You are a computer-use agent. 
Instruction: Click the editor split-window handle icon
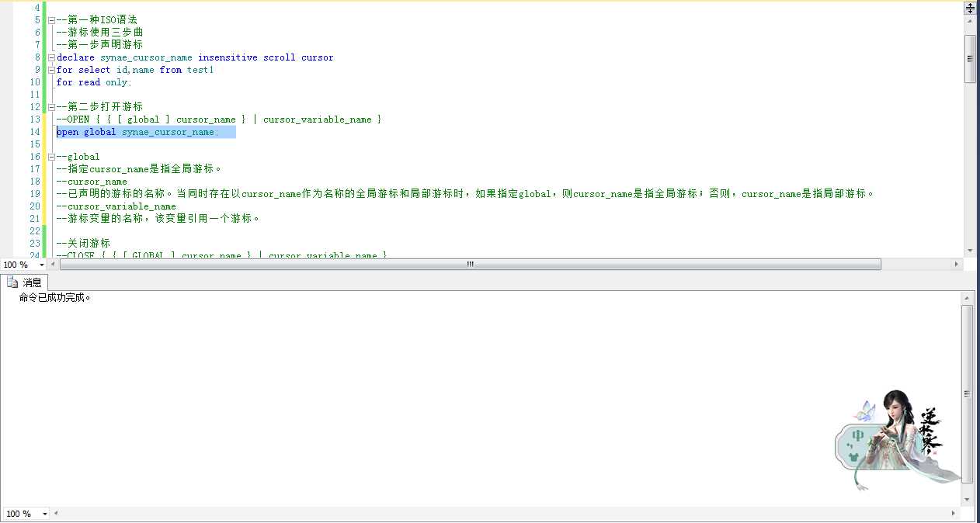point(970,8)
